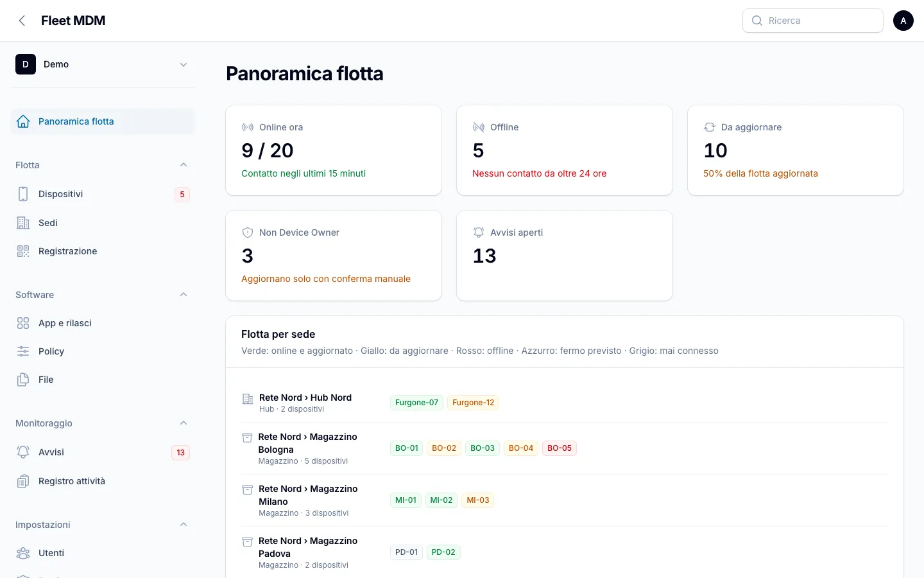The height and width of the screenshot is (578, 924).
Task: Open the Avvisi aperti card
Action: tap(565, 256)
